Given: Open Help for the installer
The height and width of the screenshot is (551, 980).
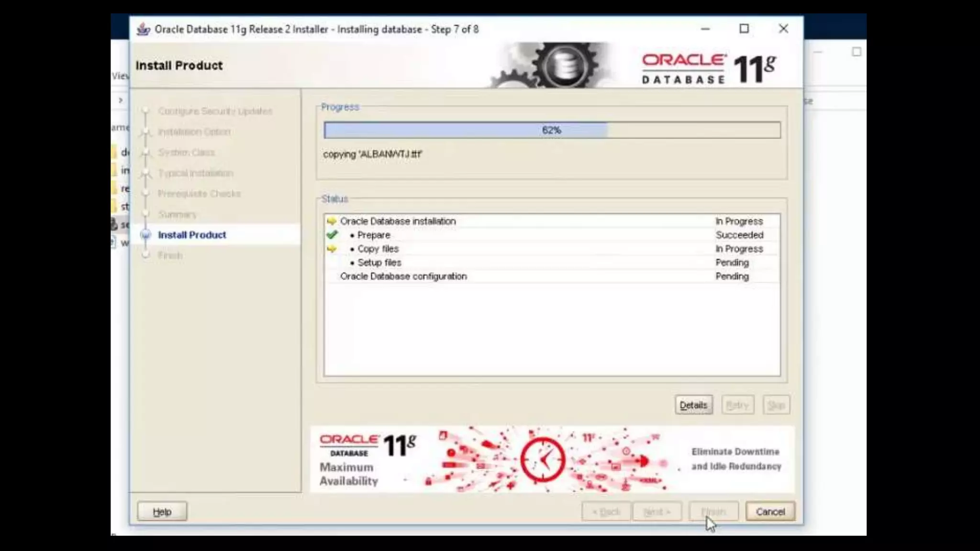Looking at the screenshot, I should (x=162, y=512).
